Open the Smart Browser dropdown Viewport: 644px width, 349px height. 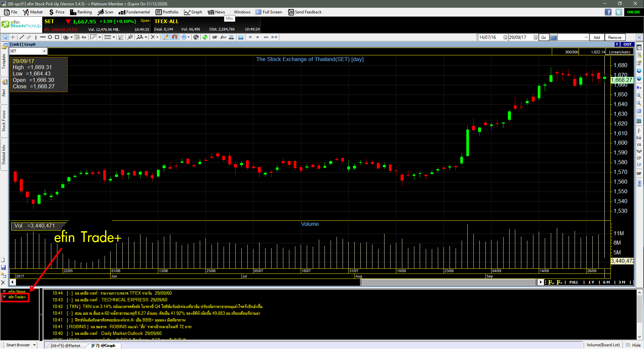click(x=21, y=345)
